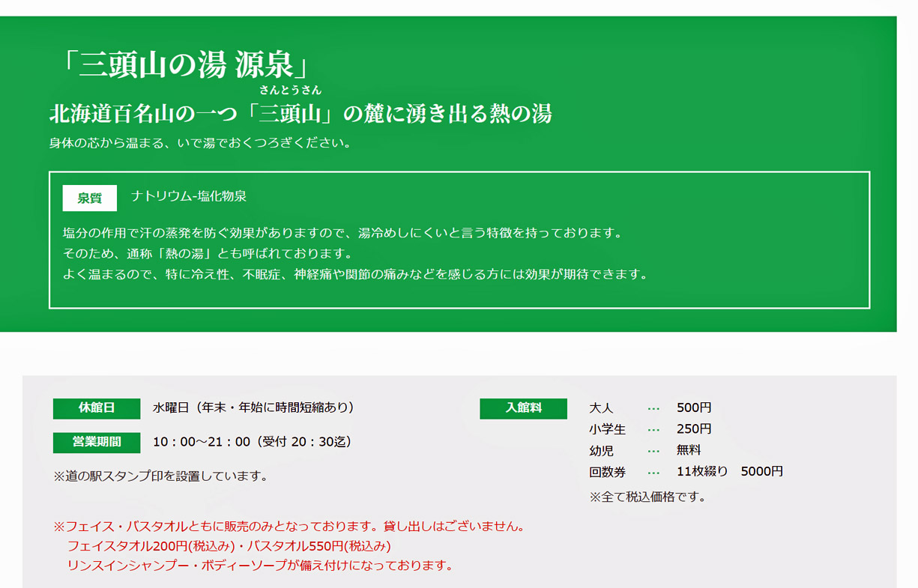
Task: Click the さんとうさん furigana reading
Action: point(290,91)
